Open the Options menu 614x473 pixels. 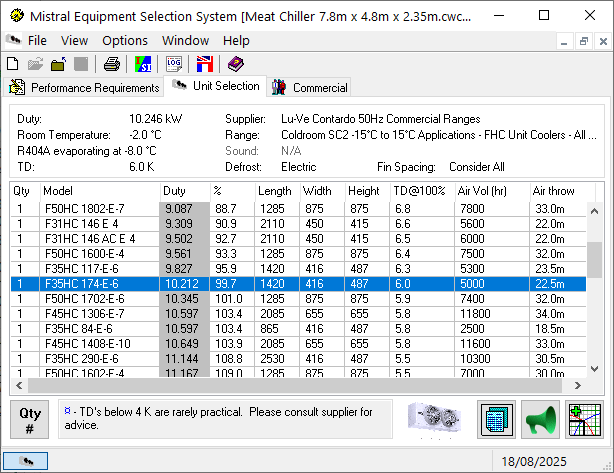tap(125, 40)
